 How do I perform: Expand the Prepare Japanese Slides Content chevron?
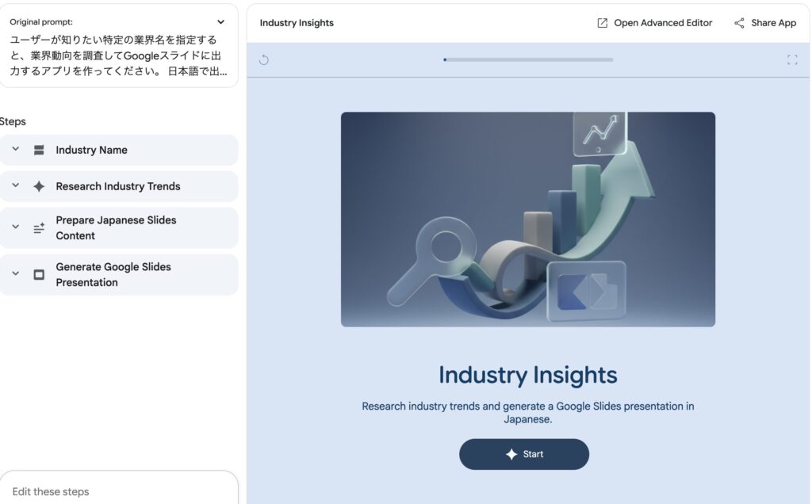click(x=16, y=227)
